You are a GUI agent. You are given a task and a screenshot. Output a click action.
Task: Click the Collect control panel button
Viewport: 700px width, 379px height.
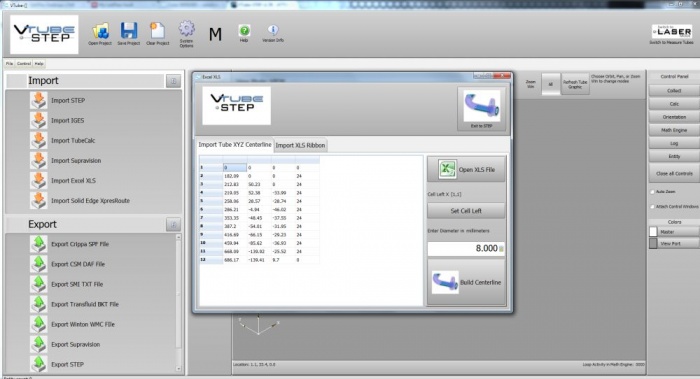point(674,91)
